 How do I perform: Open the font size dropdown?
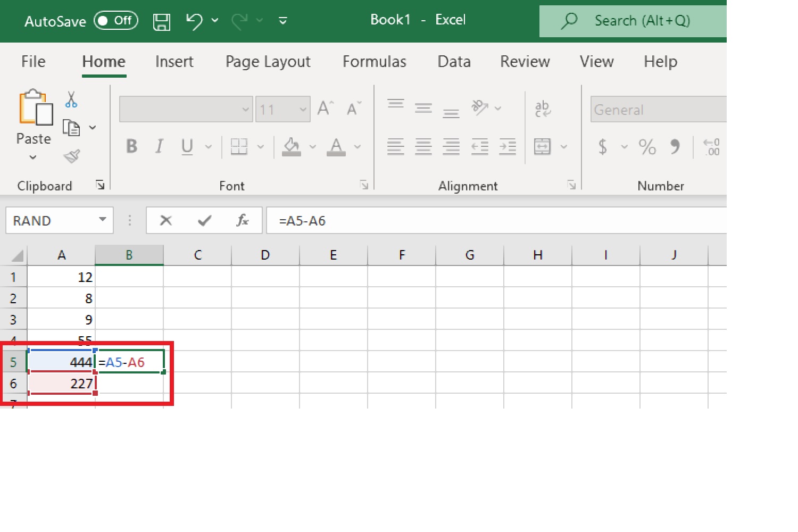(303, 110)
